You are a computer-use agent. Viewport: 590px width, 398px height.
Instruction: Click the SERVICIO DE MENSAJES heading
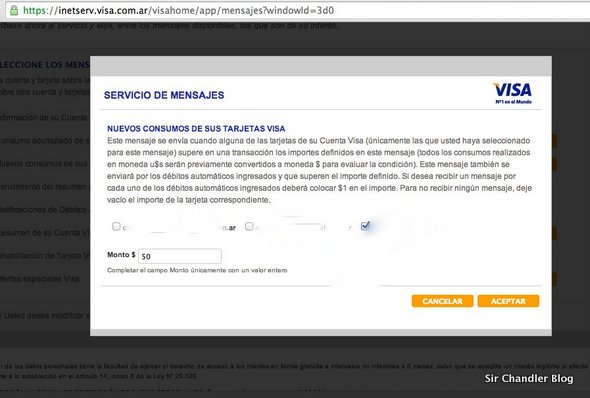tap(164, 95)
